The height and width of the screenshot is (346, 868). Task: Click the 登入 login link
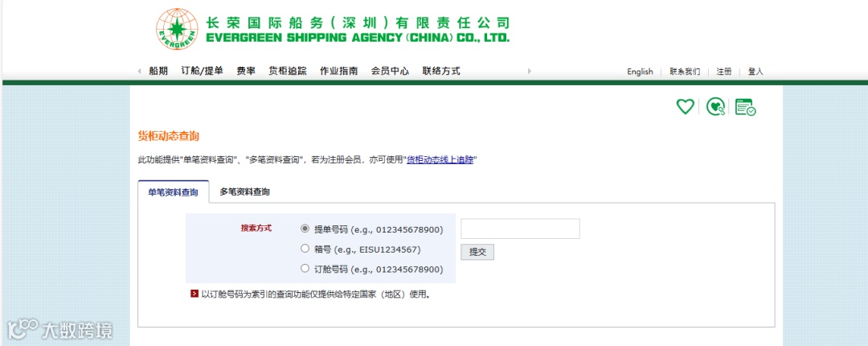click(x=755, y=72)
